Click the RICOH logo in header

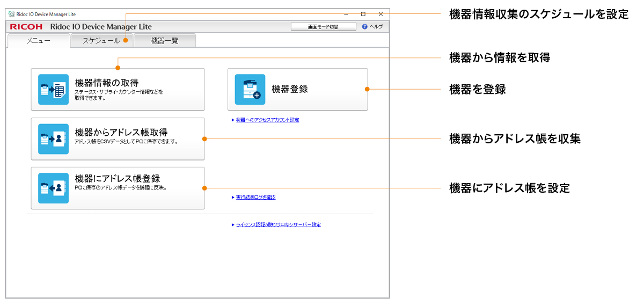click(x=27, y=27)
